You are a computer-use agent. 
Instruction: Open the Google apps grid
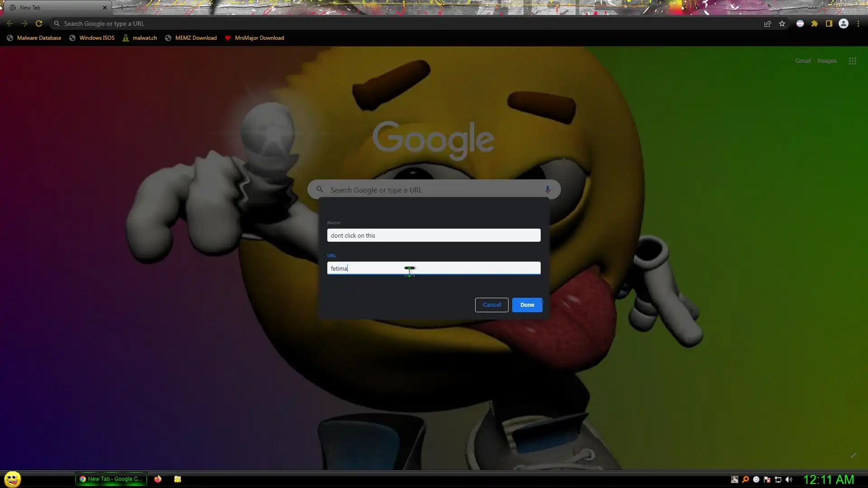[x=853, y=61]
